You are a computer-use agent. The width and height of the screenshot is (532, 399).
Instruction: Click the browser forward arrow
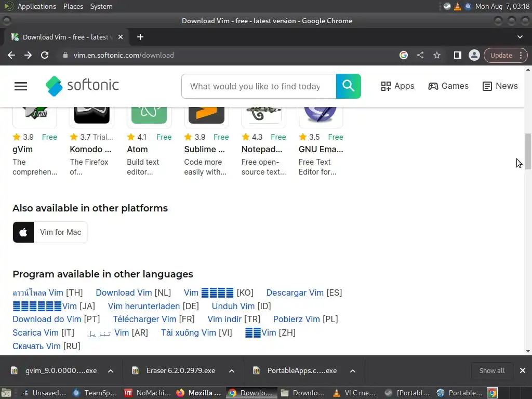coord(28,55)
